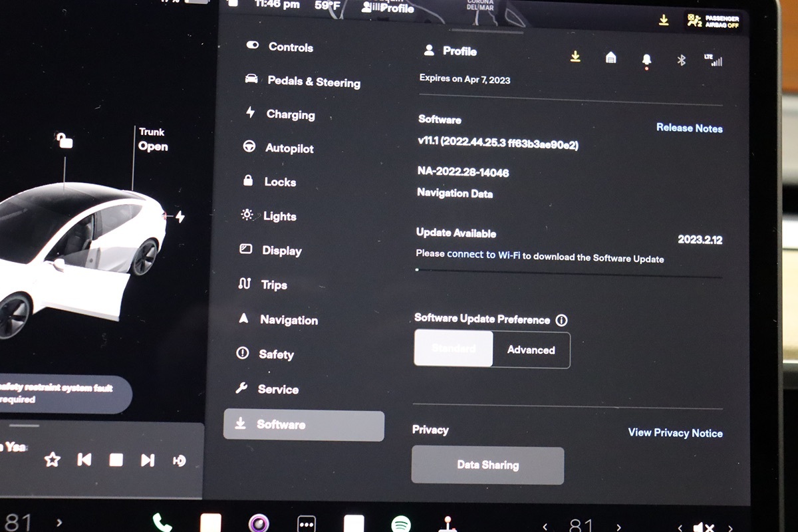Favorite the current track with star
The width and height of the screenshot is (798, 532).
[x=52, y=460]
